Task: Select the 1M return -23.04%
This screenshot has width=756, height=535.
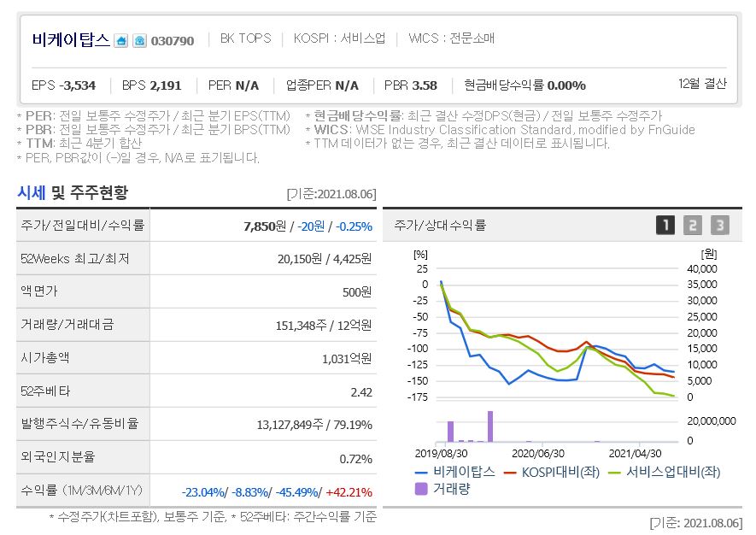Action: [203, 492]
